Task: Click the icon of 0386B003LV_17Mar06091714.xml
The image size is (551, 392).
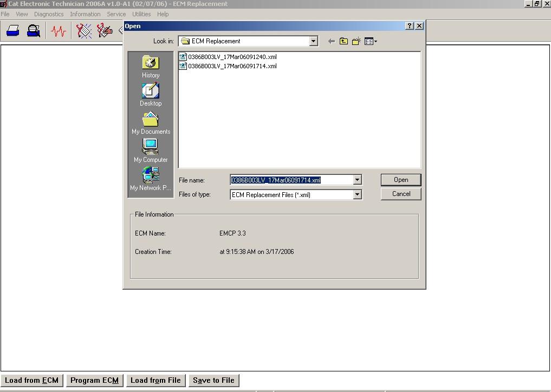Action: pyautogui.click(x=183, y=66)
